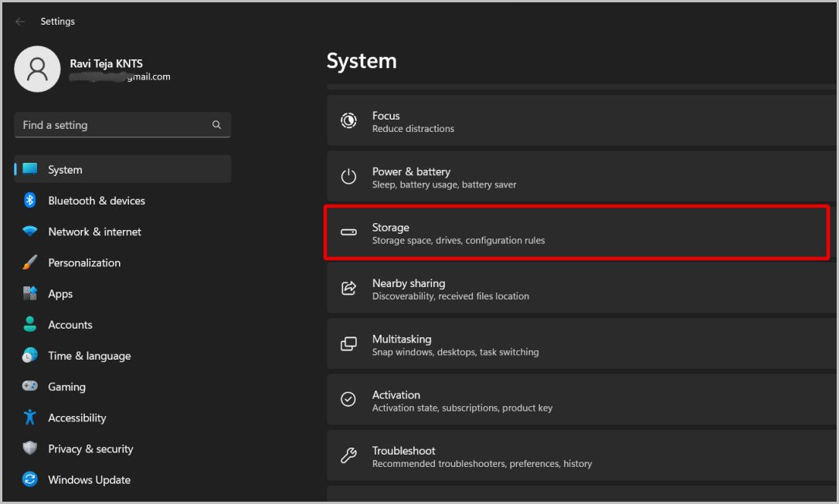Screen dimensions: 839x504
Task: Click the Accounts person icon
Action: (x=29, y=324)
